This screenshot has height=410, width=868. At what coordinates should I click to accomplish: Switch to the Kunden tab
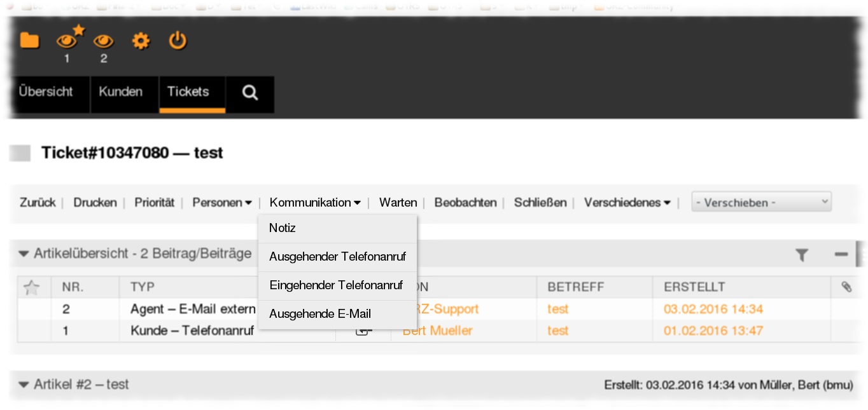click(x=120, y=92)
